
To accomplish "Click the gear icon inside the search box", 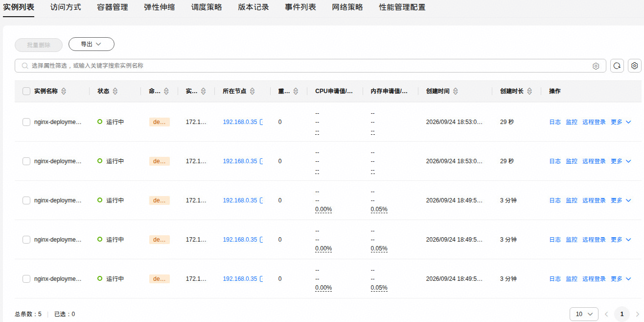I will [596, 66].
